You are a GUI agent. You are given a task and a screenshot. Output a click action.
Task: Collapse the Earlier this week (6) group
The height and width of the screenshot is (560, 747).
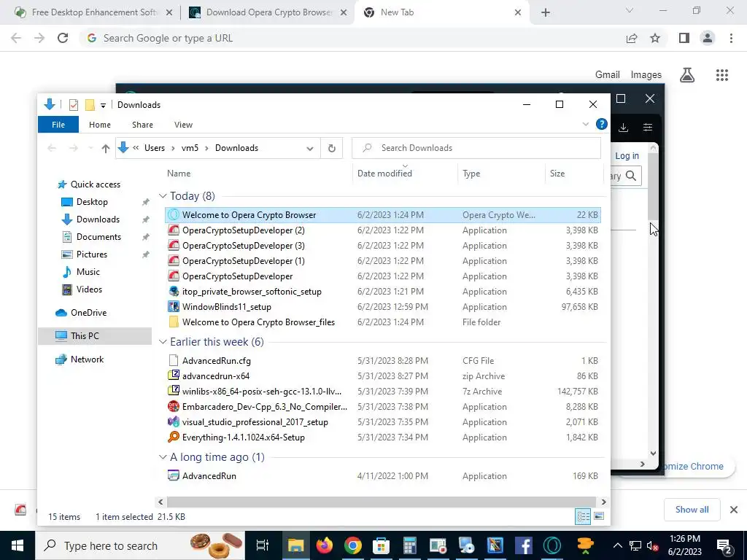[x=163, y=342]
